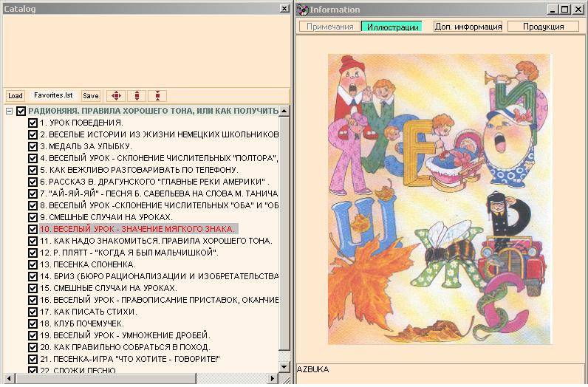Select track 14 БРИЗ
This screenshot has height=387, width=588.
[x=159, y=276]
